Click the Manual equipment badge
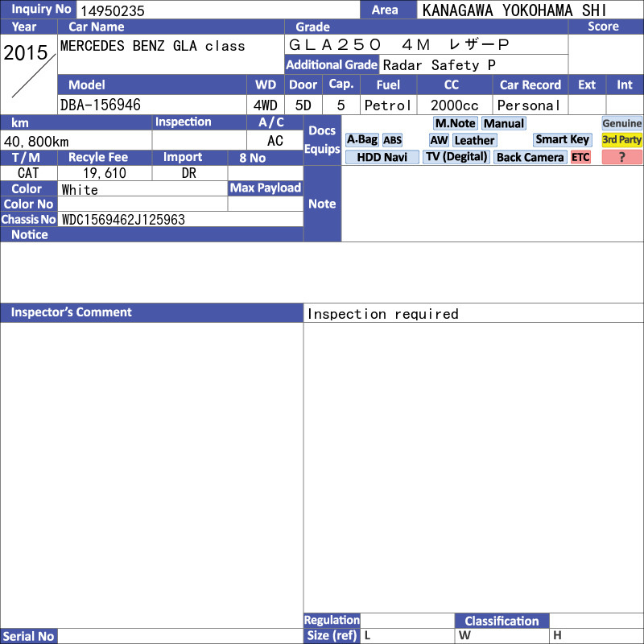Viewport: 644px width, 644px height. [504, 123]
